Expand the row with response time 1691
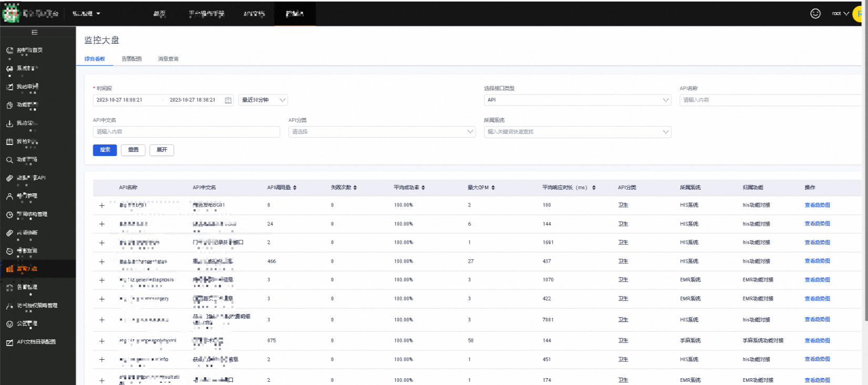Screen dimensions: 868x385 [x=102, y=243]
